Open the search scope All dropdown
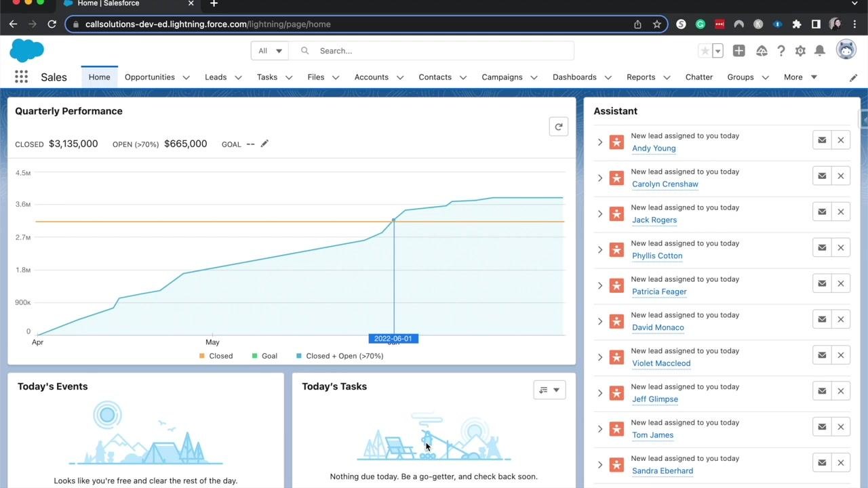The width and height of the screenshot is (868, 488). [270, 51]
